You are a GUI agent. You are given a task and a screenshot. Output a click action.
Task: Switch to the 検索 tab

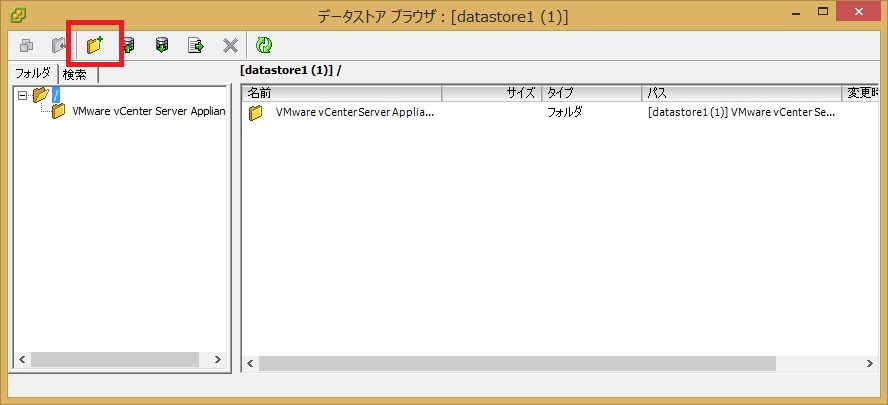pyautogui.click(x=78, y=75)
